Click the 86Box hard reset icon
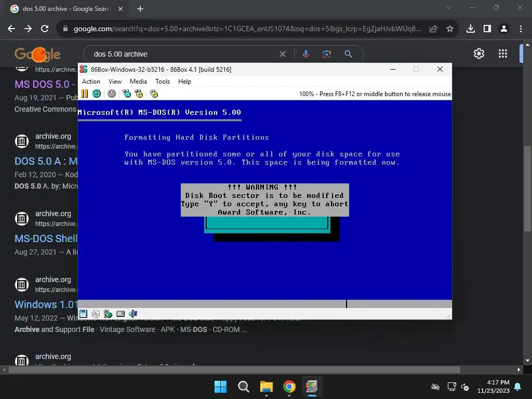Image resolution: width=532 pixels, height=399 pixels. point(97,94)
